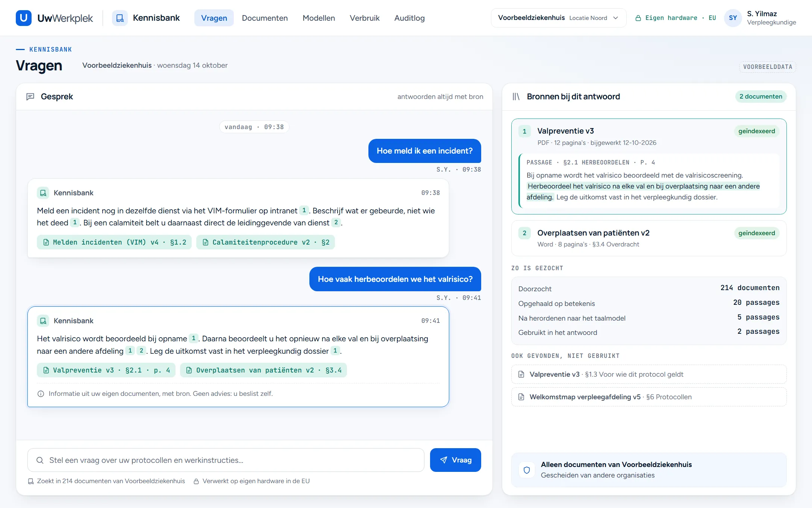Open the Melden incidenten (VIM) v4 source chip
The width and height of the screenshot is (812, 508).
[114, 242]
